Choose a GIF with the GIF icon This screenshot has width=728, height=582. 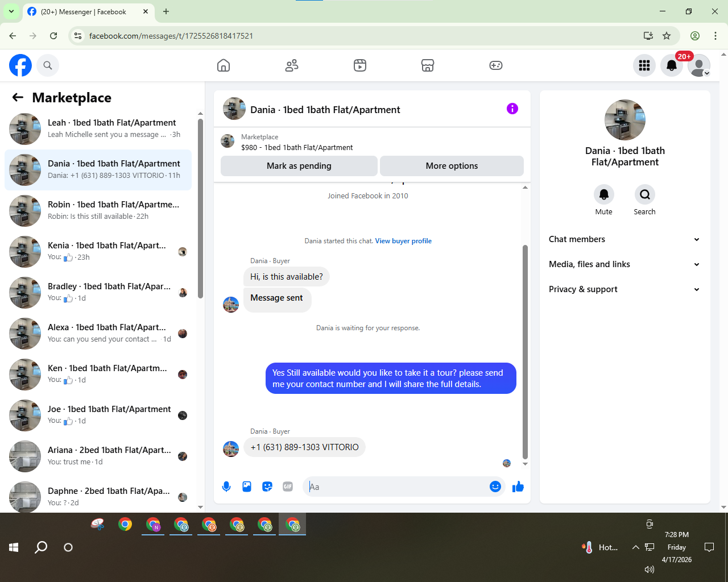288,487
